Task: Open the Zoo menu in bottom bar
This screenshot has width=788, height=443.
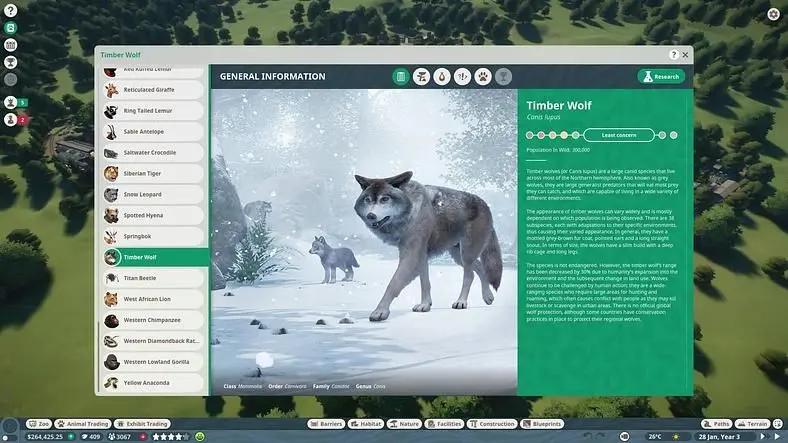Action: 39,424
